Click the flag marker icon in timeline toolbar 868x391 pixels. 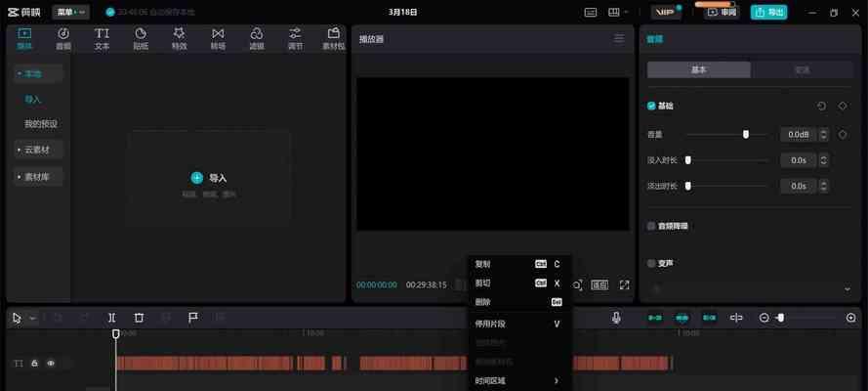[192, 318]
